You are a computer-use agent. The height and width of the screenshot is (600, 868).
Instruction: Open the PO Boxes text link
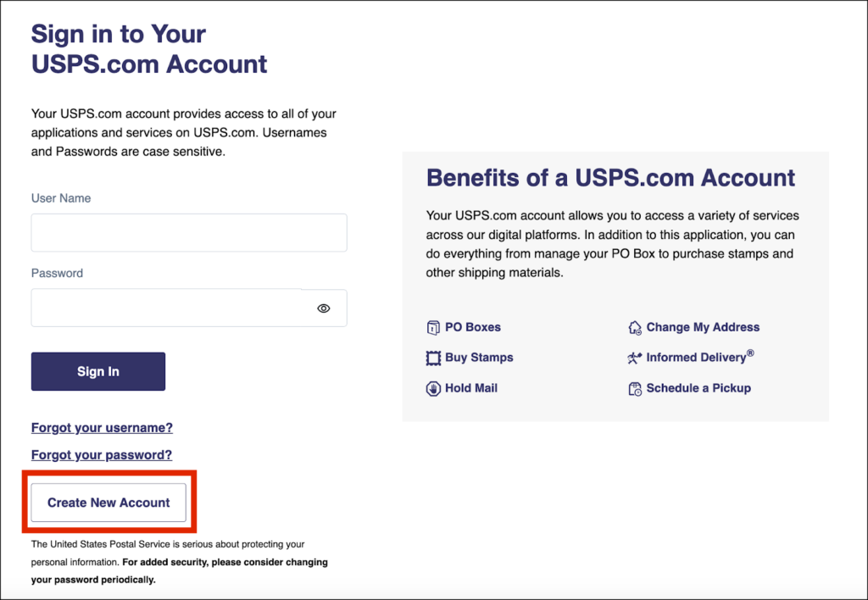tap(473, 327)
